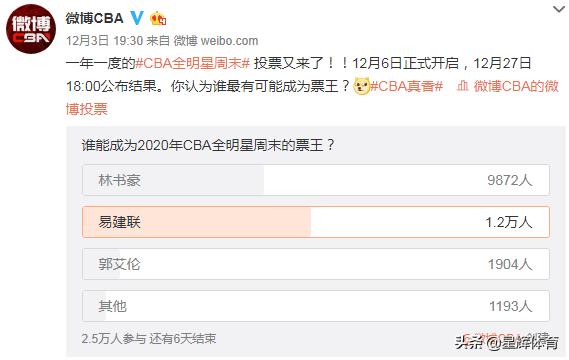
Task: Open the 微博 weibo.com source link
Action: pyautogui.click(x=216, y=41)
